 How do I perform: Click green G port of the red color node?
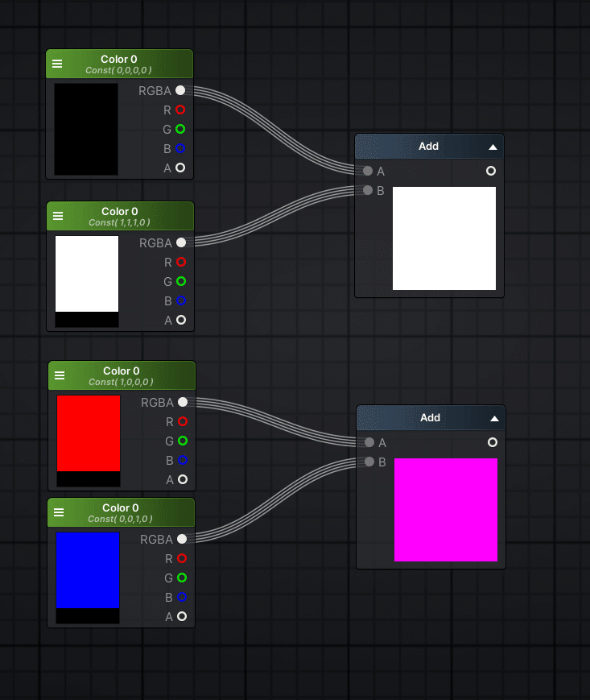point(183,441)
